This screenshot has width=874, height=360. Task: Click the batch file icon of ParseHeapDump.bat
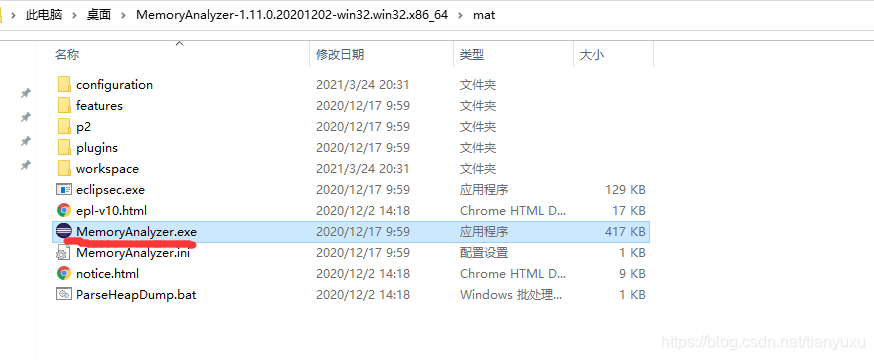[x=64, y=294]
